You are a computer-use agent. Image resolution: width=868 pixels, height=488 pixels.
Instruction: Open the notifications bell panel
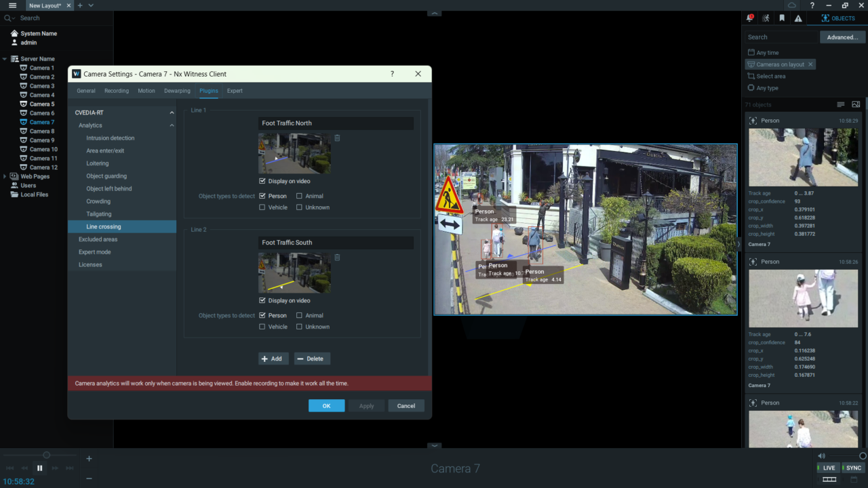(x=749, y=18)
